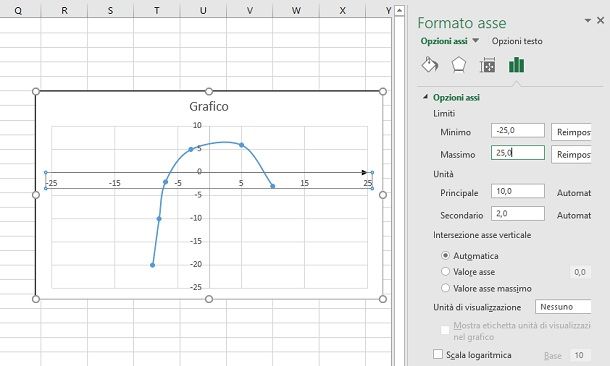The image size is (610, 366).
Task: Click the bottom-left chart resize handle
Action: [x=36, y=299]
